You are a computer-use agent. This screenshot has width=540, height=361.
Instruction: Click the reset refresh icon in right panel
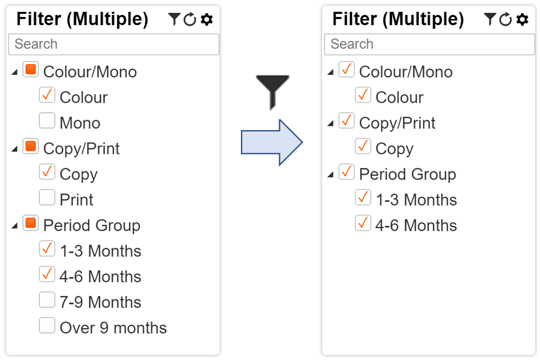[x=506, y=19]
